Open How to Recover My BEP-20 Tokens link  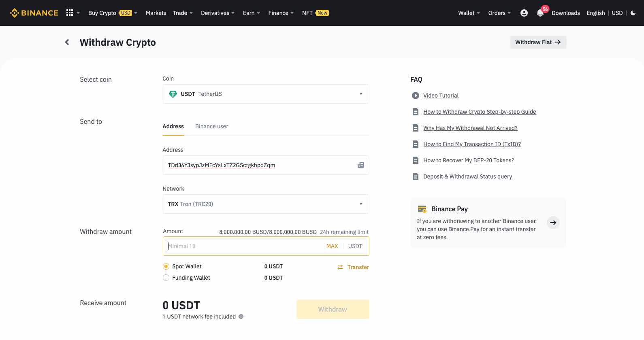[469, 160]
